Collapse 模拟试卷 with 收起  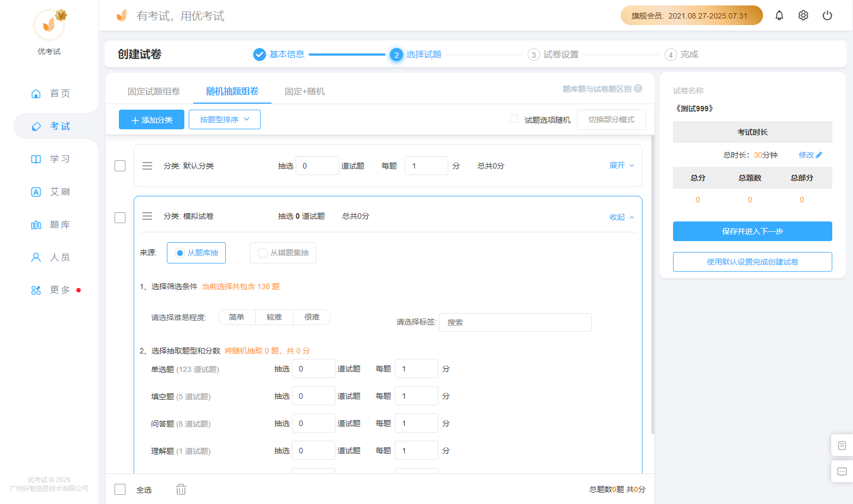(x=622, y=217)
